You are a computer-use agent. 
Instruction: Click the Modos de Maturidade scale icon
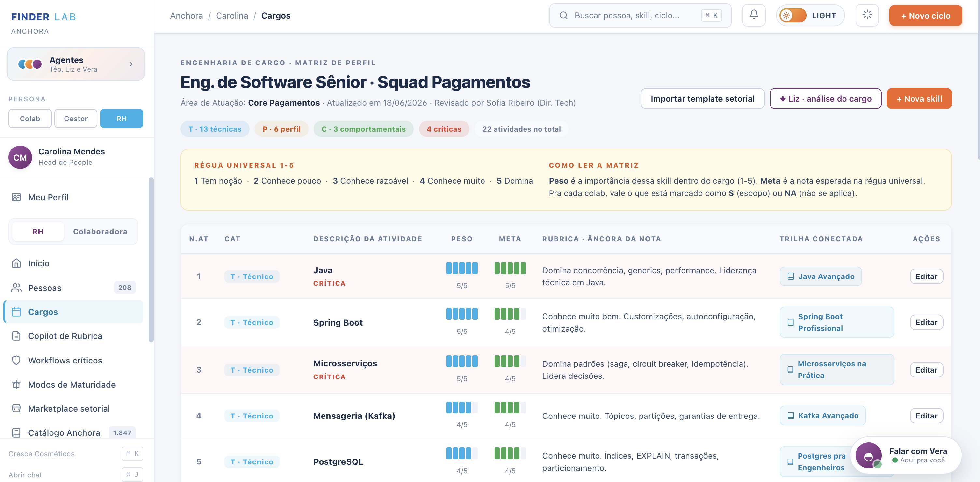pos(16,384)
